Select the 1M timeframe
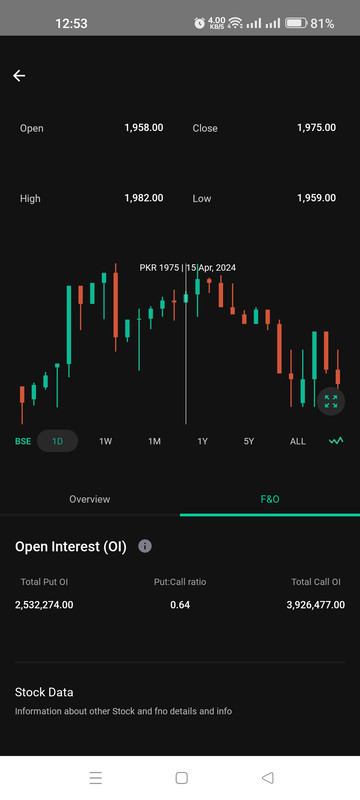The width and height of the screenshot is (360, 800). tap(155, 441)
